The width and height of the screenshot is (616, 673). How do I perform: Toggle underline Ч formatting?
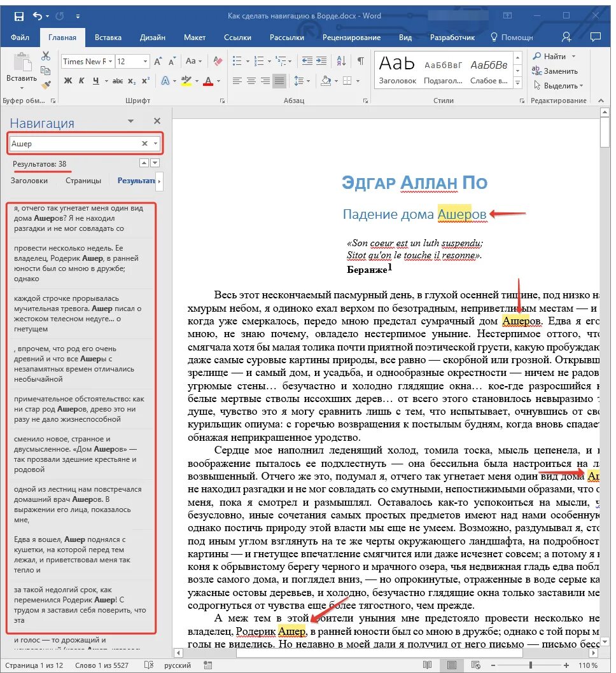click(95, 81)
